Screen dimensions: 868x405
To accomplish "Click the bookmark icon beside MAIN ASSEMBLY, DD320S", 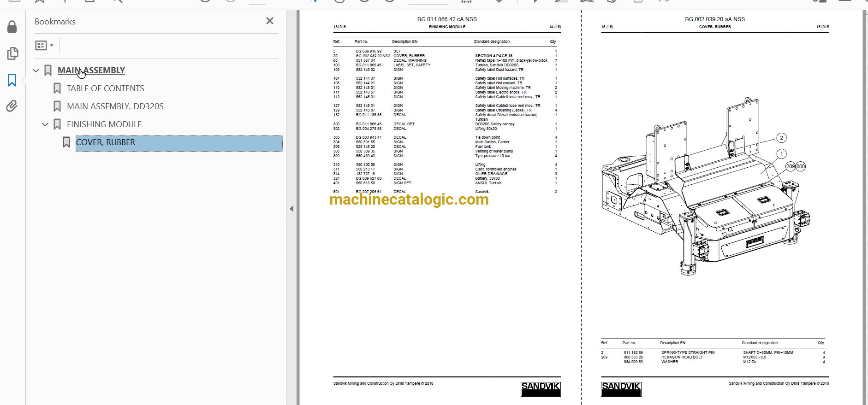I will [57, 106].
